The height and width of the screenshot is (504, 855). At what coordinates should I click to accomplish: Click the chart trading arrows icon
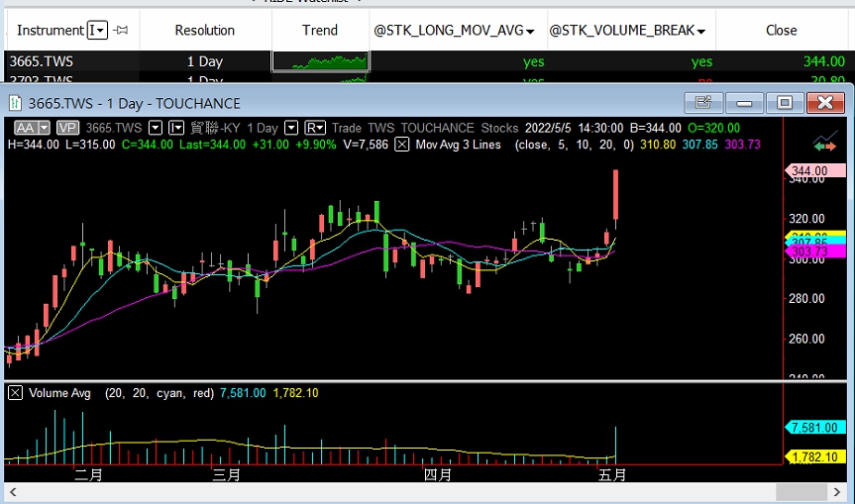824,142
